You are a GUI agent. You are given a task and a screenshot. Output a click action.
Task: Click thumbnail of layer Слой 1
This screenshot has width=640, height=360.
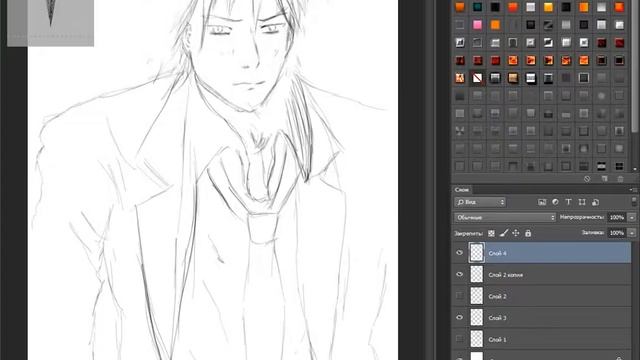point(477,339)
